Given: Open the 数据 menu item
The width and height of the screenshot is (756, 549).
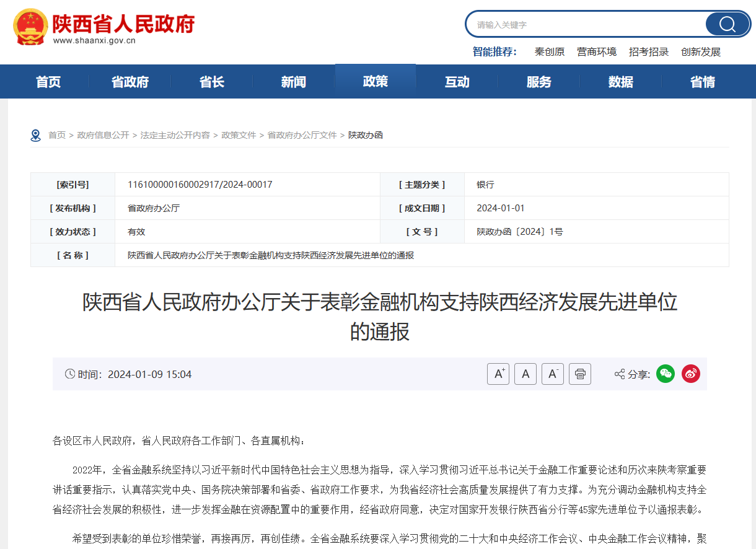Looking at the screenshot, I should 621,81.
